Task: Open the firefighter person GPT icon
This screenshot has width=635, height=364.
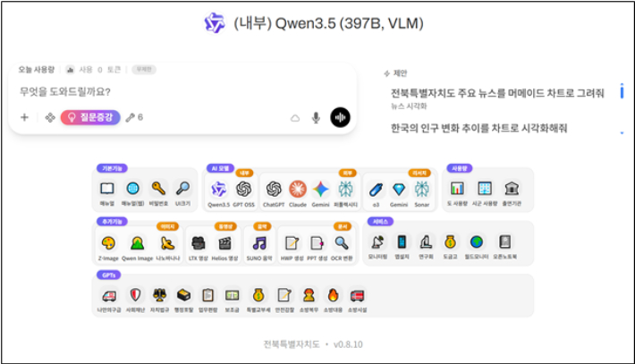Action: 309,295
